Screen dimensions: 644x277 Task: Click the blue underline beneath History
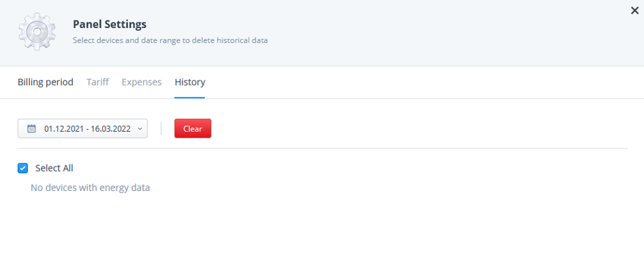coord(189,98)
